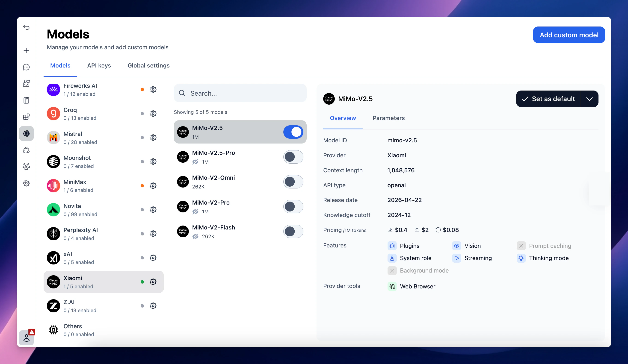Open Fireworks AI provider settings gear
The height and width of the screenshot is (364, 628).
coord(153,90)
